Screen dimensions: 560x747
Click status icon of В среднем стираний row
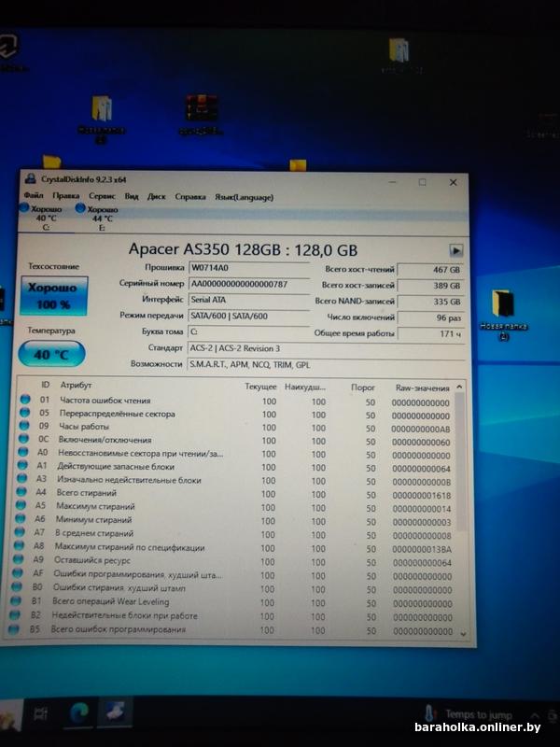click(x=20, y=531)
